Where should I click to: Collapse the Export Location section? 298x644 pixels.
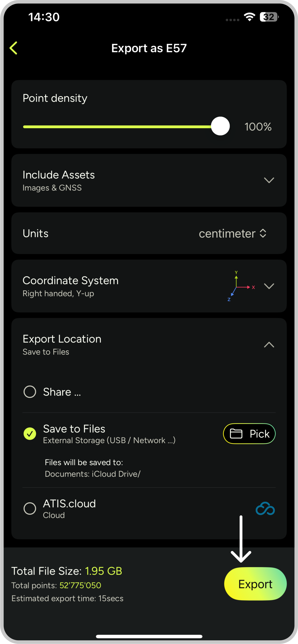(269, 345)
